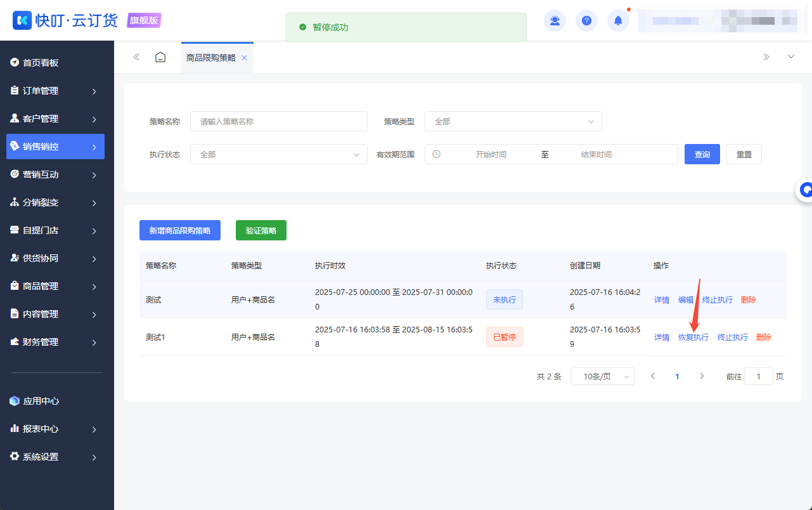Expand 销售销控 menu
The height and width of the screenshot is (510, 812).
tap(55, 147)
